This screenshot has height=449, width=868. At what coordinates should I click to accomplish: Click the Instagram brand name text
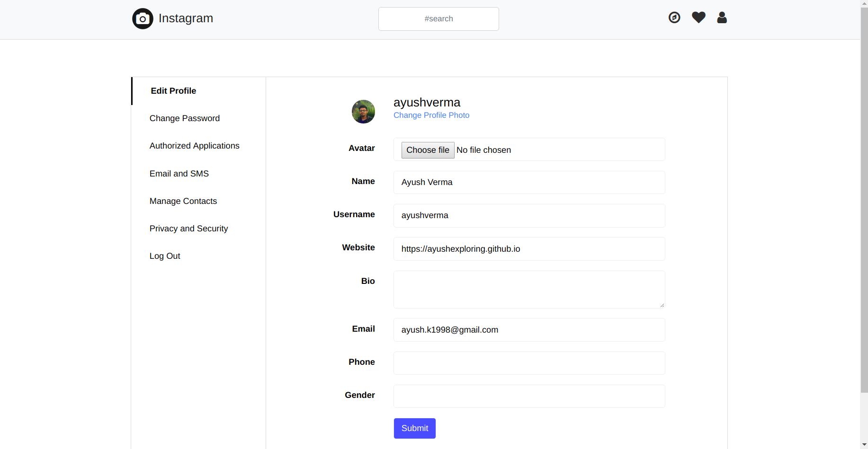click(x=186, y=18)
